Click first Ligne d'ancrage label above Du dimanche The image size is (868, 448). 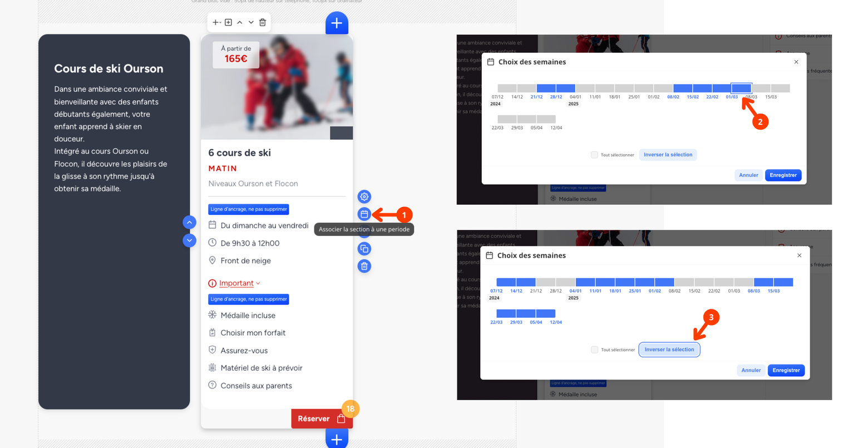click(x=249, y=209)
